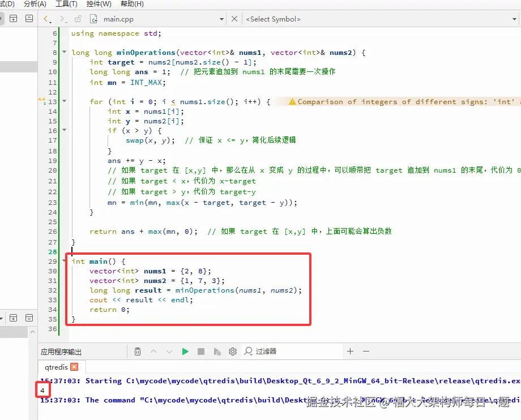Open the 控件(W) menu
The height and width of the screenshot is (420, 521).
coord(99,4)
